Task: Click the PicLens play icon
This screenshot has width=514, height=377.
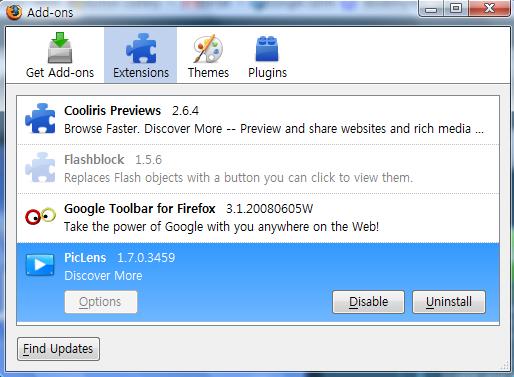Action: (40, 265)
